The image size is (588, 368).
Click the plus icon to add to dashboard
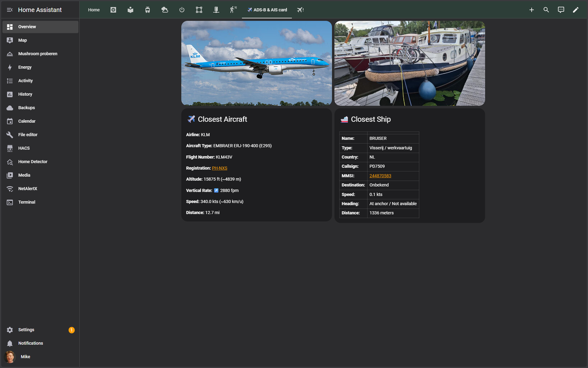pos(531,10)
